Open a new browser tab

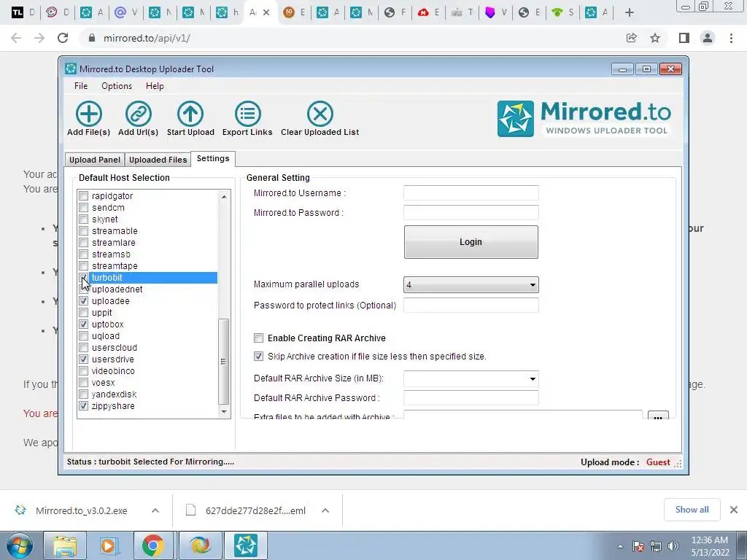(x=630, y=13)
